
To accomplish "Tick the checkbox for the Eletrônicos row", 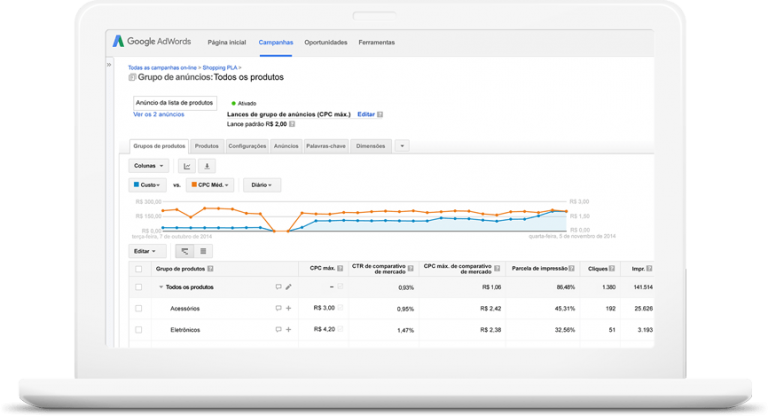I will [x=139, y=330].
